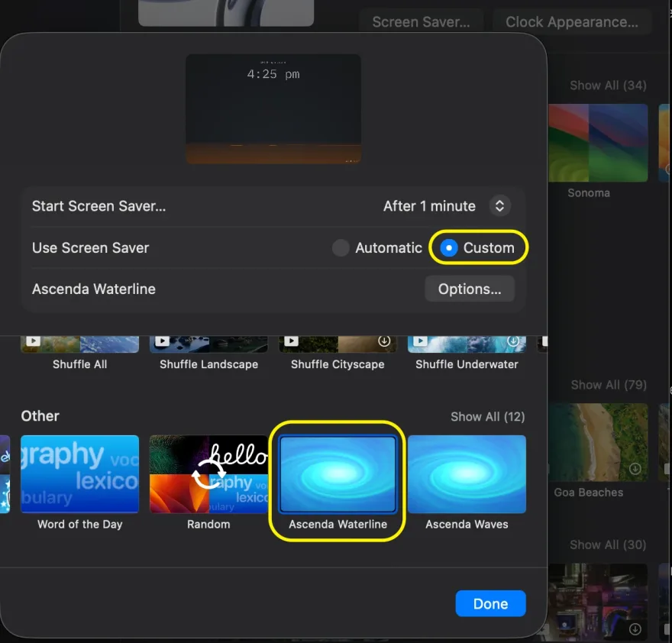Viewport: 672px width, 643px height.
Task: Click the play icon on Shuffle All
Action: point(33,341)
